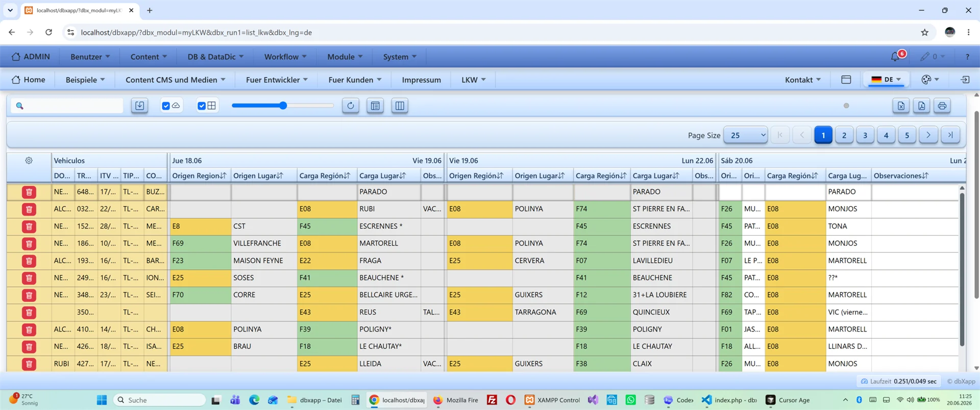Open Beispiele menu
980x410 pixels.
click(85, 80)
